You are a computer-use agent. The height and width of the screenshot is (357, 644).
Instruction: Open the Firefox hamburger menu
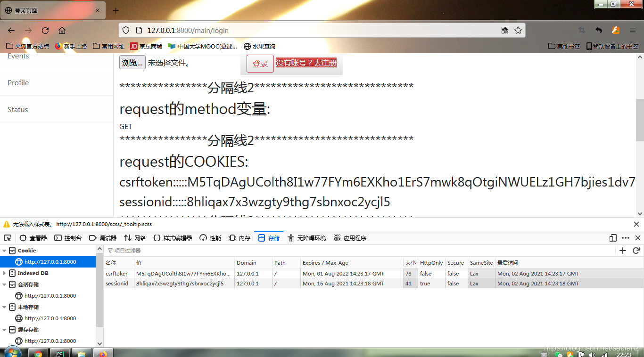tap(633, 30)
